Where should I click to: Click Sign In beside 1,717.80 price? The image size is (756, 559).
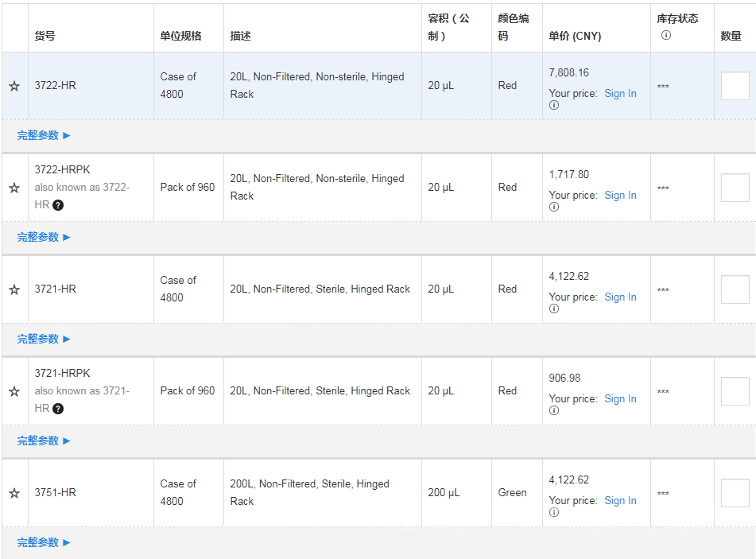(x=620, y=195)
